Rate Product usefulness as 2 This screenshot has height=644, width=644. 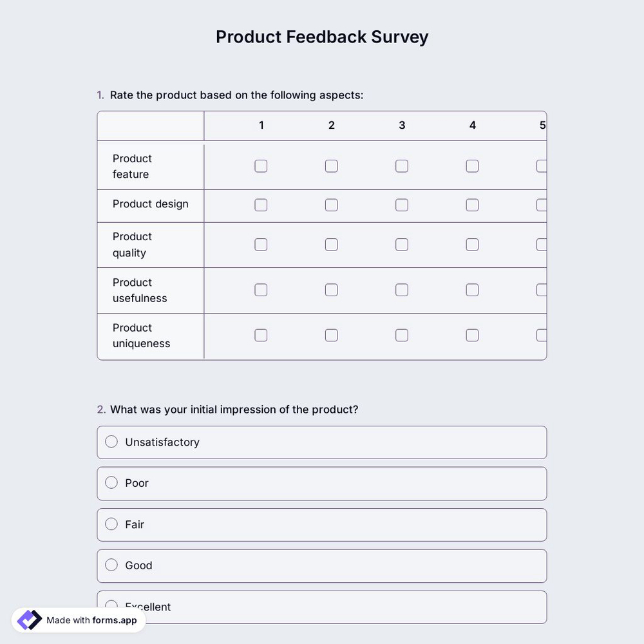click(331, 290)
